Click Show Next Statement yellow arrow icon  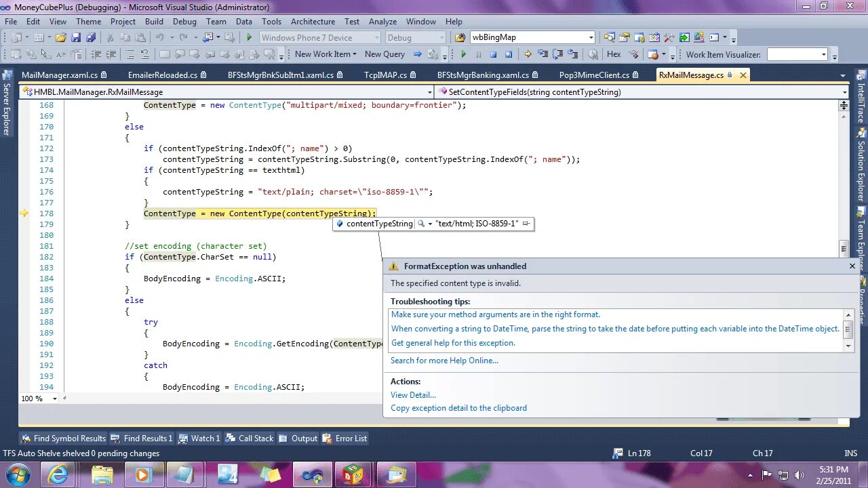point(528,54)
